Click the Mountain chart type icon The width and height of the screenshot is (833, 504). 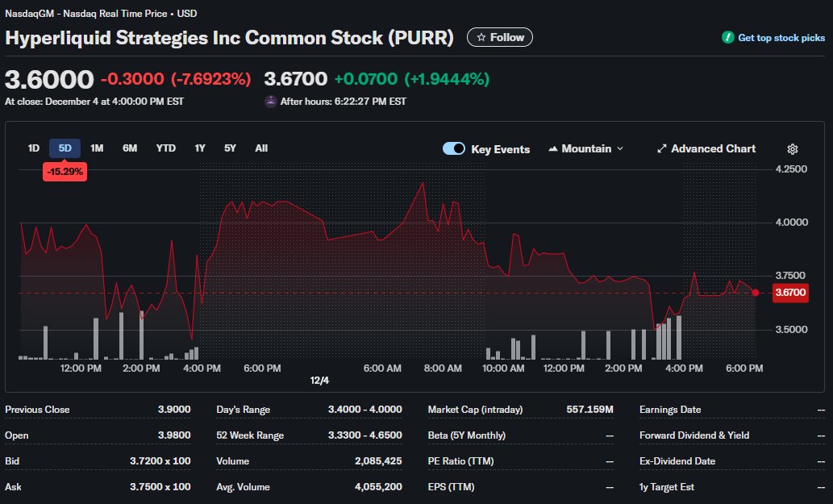553,149
